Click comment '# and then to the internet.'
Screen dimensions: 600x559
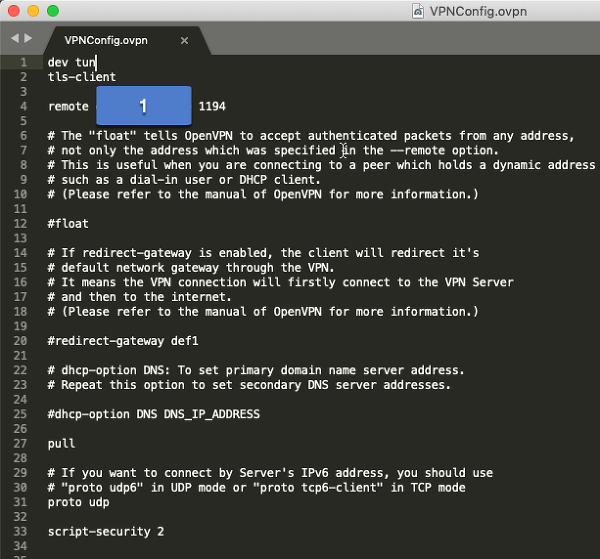point(140,297)
